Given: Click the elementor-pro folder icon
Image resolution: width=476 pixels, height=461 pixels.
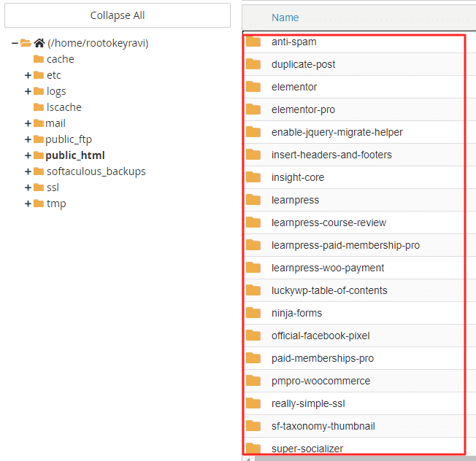Looking at the screenshot, I should (x=253, y=109).
